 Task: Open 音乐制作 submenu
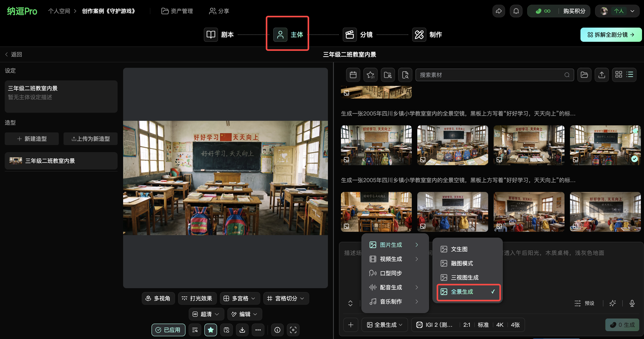coord(395,302)
